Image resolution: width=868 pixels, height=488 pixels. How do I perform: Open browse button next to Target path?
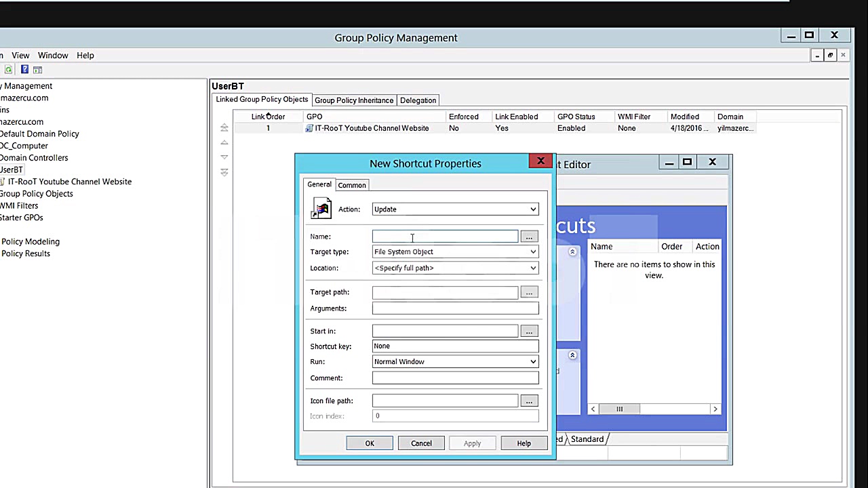529,292
